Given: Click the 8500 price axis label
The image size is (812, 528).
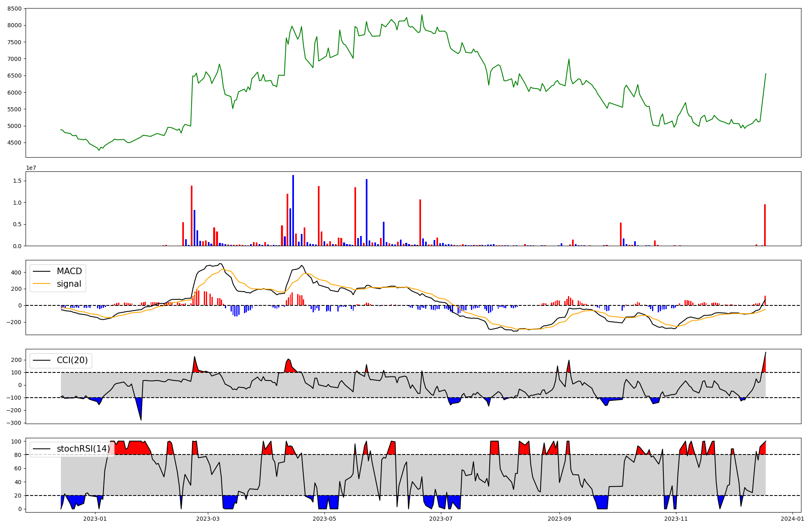Looking at the screenshot, I should [x=15, y=9].
